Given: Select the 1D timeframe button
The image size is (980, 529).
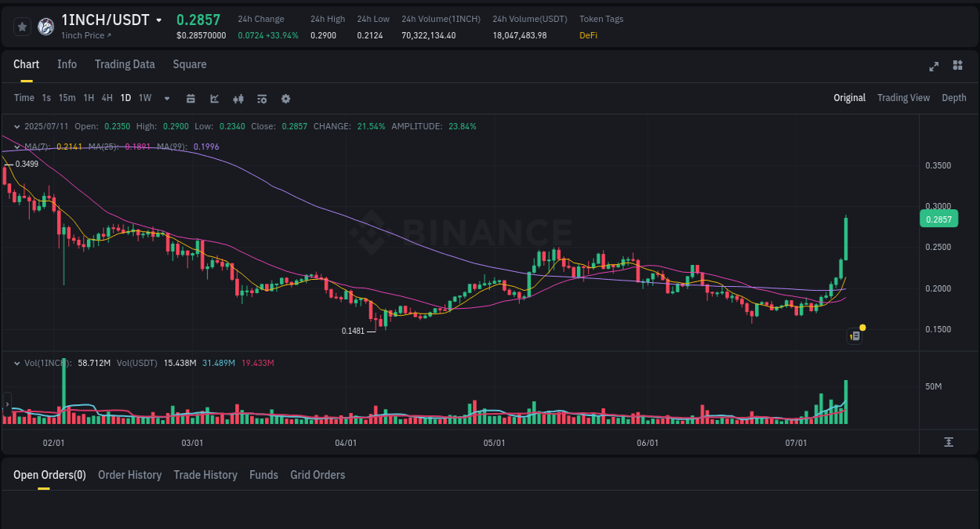Looking at the screenshot, I should [x=125, y=98].
